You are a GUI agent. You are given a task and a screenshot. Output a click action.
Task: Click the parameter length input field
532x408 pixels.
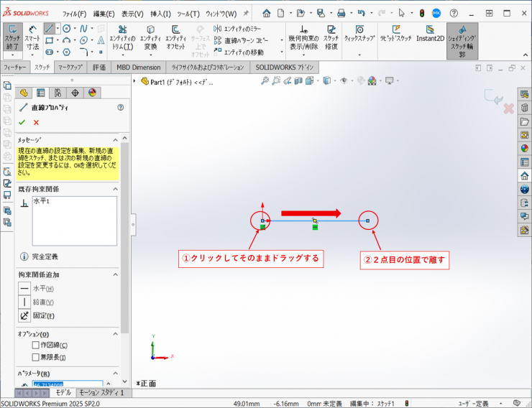pyautogui.click(x=68, y=384)
